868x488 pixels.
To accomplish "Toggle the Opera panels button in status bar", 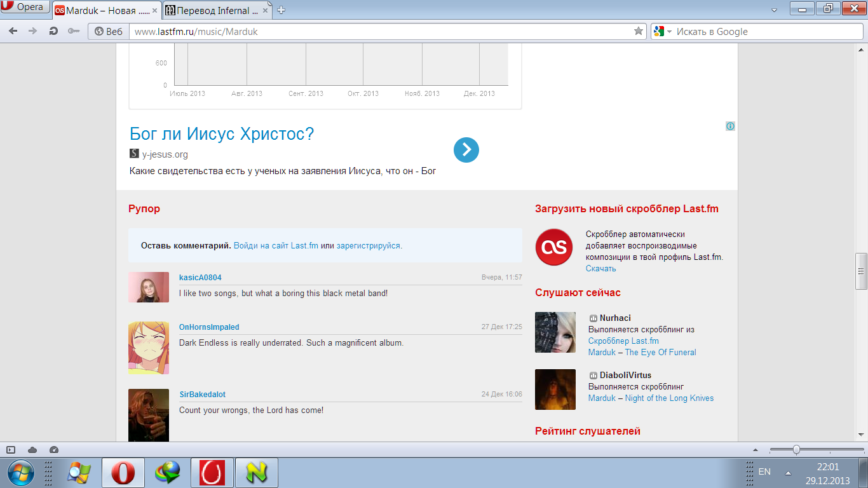I will pos(10,450).
